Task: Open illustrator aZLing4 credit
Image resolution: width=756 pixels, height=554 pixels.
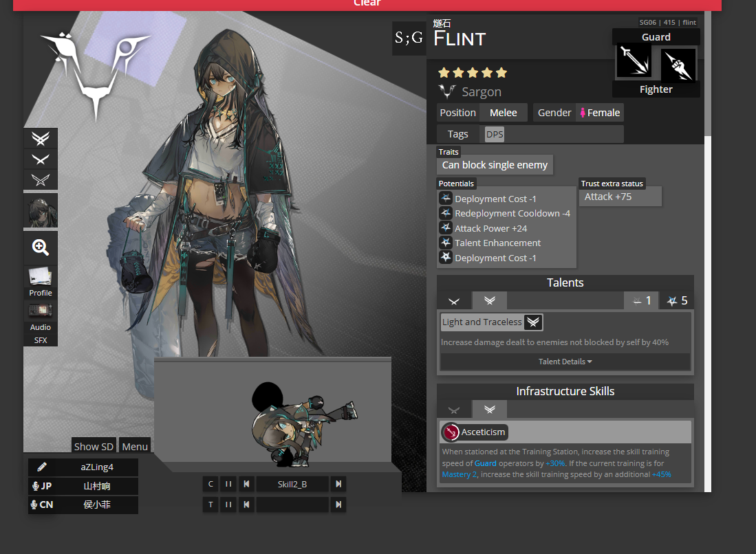Action: pyautogui.click(x=83, y=467)
